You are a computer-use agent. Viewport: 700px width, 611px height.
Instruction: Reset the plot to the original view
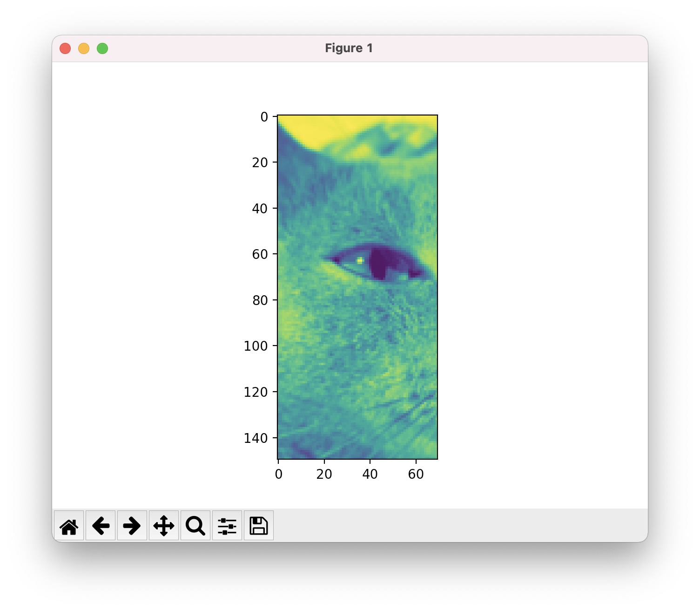pyautogui.click(x=69, y=526)
